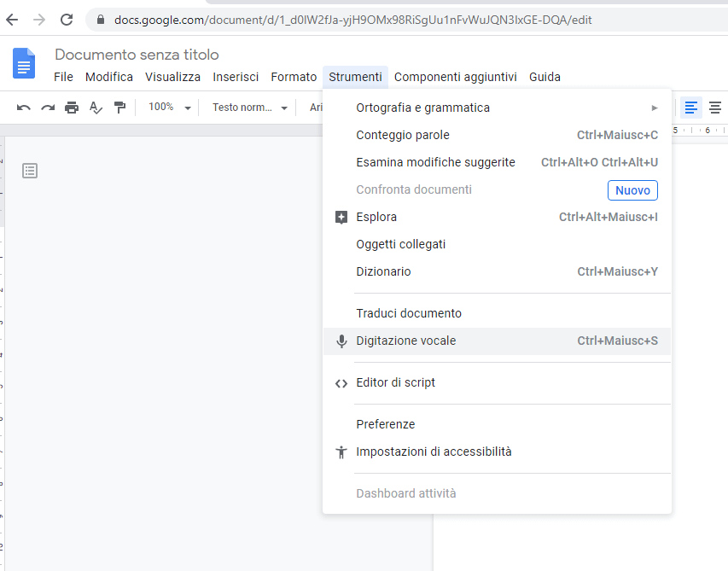Reload the page in browser
Screen dimensions: 728x571
(x=67, y=20)
